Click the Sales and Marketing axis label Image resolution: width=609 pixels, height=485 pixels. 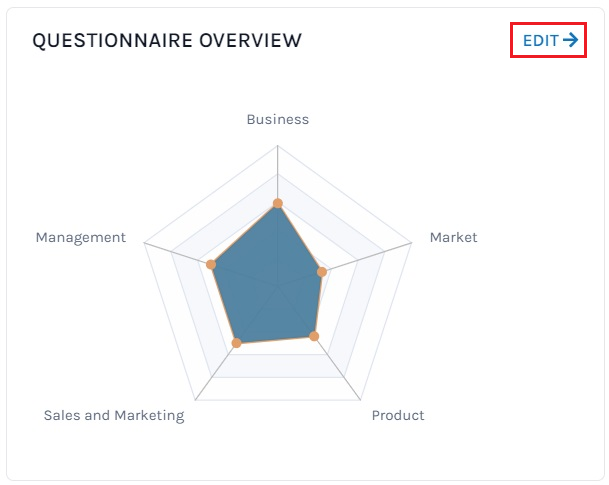[x=114, y=415]
